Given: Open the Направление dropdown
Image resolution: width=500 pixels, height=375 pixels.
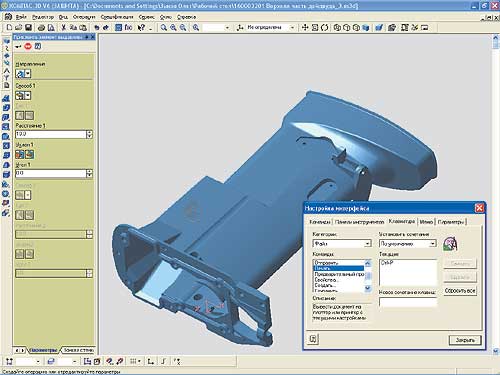Looking at the screenshot, I should click(x=28, y=74).
